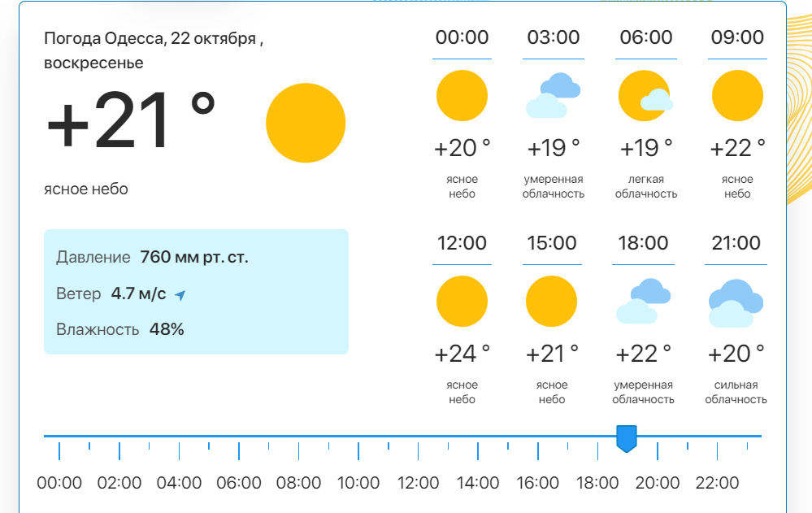The width and height of the screenshot is (812, 513).
Task: Click the 12:00 label on timeline
Action: point(418,483)
